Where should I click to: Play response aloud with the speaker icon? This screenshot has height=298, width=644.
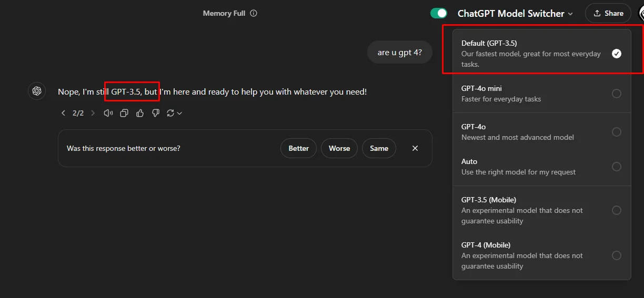[x=108, y=113]
